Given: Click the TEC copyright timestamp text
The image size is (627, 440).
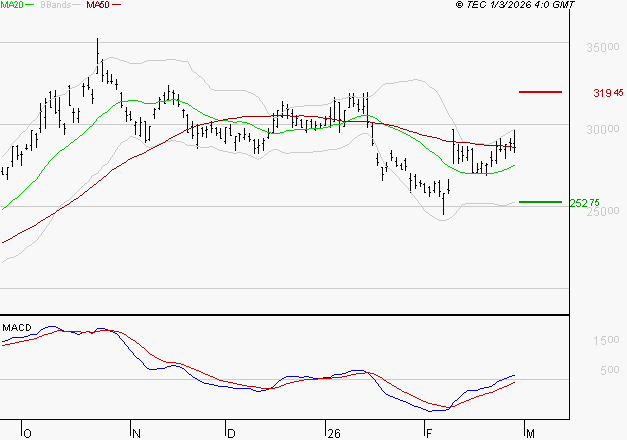Looking at the screenshot, I should (515, 5).
